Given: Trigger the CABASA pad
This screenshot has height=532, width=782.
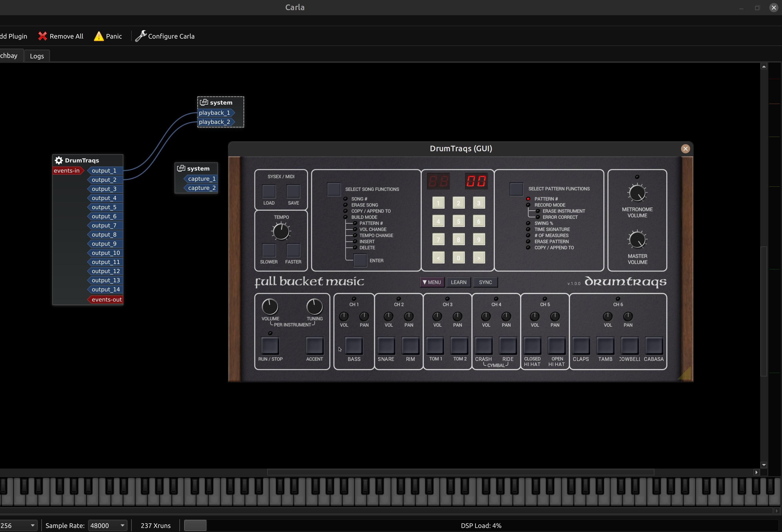Looking at the screenshot, I should tap(654, 346).
